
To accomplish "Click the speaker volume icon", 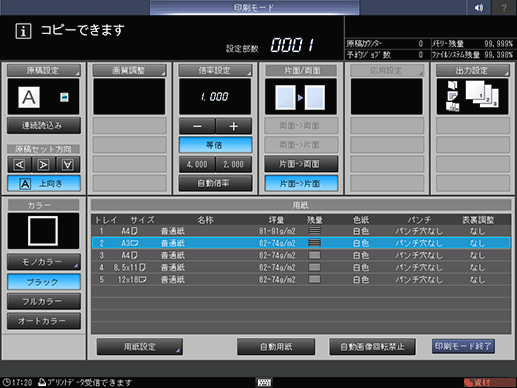I will pos(479,7).
